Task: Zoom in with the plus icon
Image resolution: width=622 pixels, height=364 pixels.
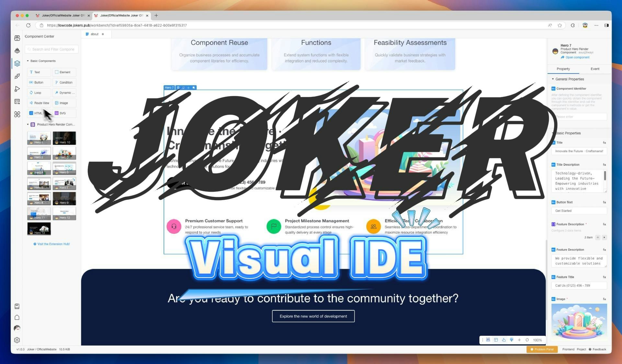Action: pyautogui.click(x=519, y=340)
